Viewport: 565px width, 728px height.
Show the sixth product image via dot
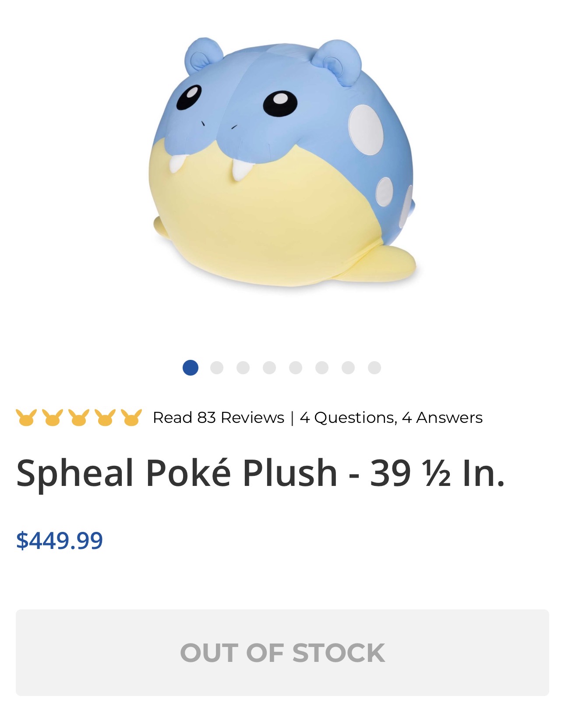[x=322, y=368]
